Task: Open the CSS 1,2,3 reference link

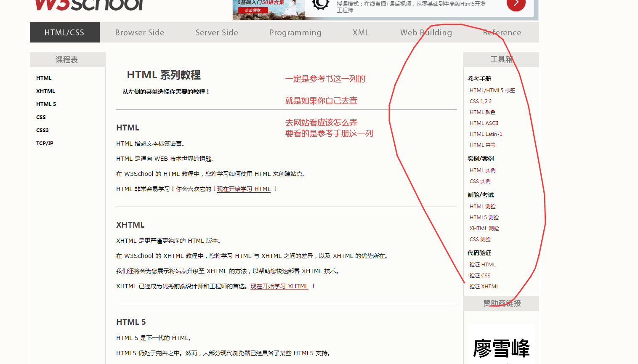Action: (481, 101)
